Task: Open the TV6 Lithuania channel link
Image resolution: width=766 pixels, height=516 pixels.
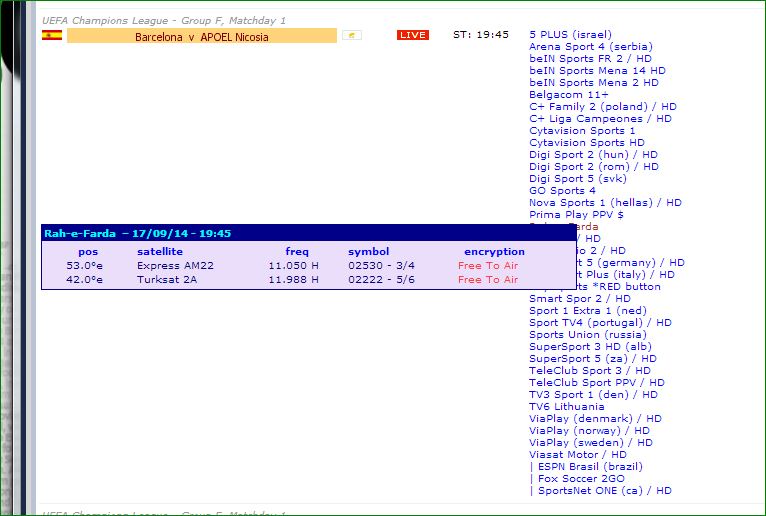Action: pos(567,407)
